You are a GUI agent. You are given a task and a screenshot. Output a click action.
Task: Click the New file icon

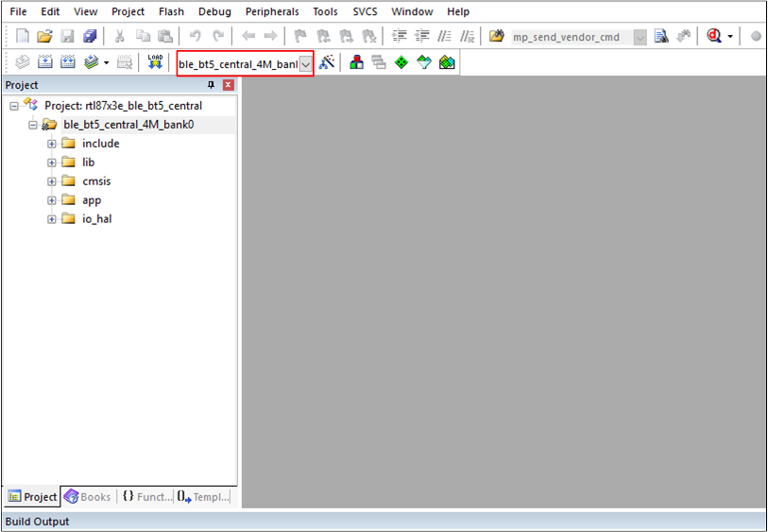(23, 36)
